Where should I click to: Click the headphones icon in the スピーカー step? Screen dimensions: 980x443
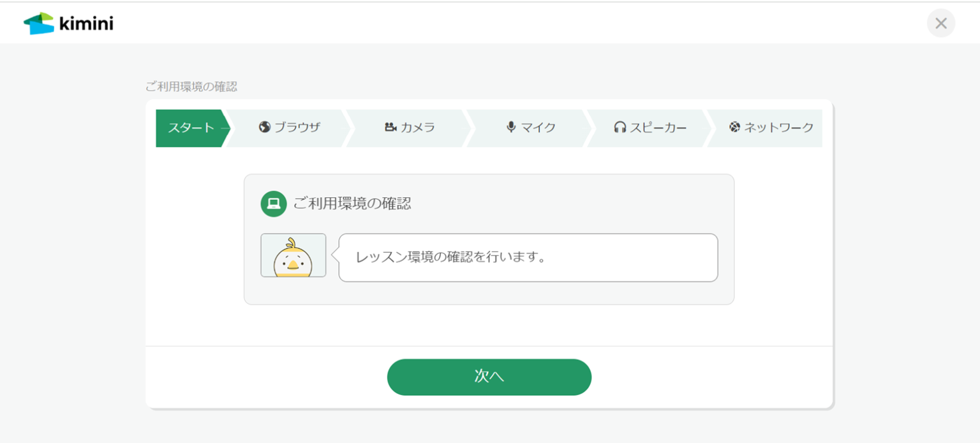pyautogui.click(x=620, y=128)
